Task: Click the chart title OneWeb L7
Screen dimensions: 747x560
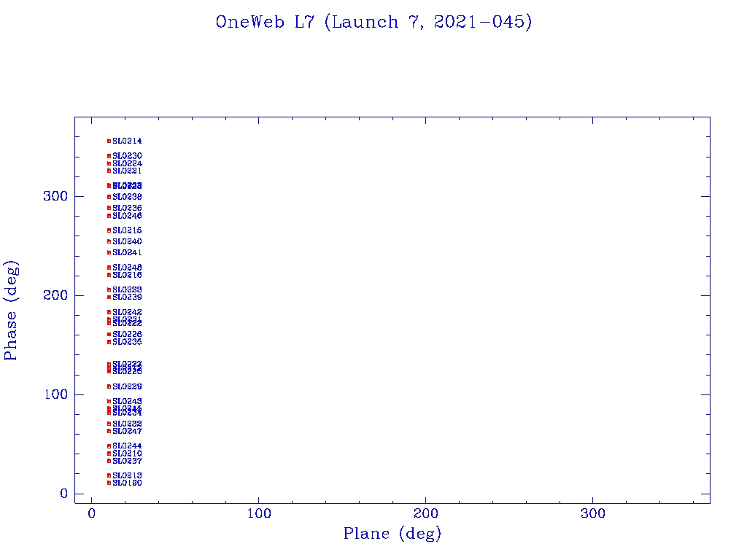Action: [373, 22]
